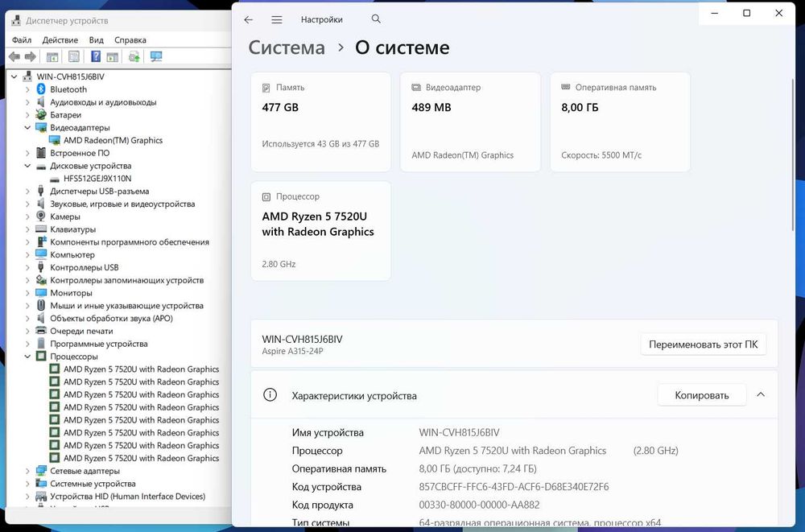Click the product code 00330-80000-00000-AA882
This screenshot has height=532, width=805.
pyautogui.click(x=479, y=505)
